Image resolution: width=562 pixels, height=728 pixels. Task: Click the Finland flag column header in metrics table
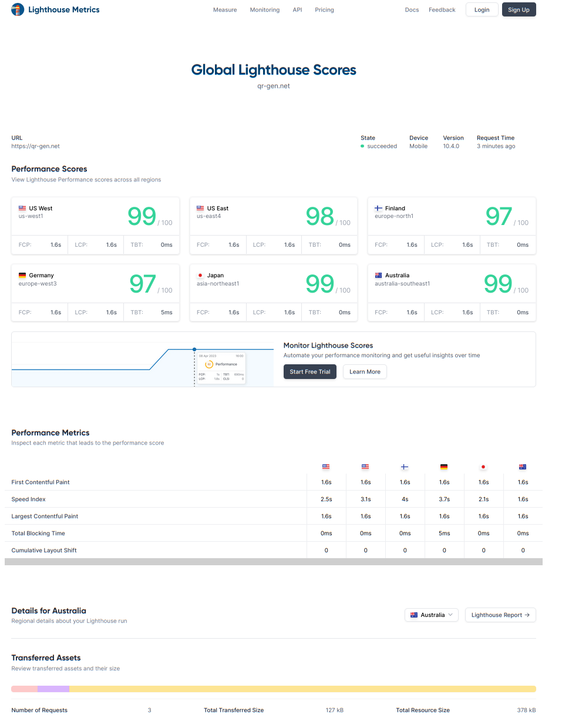click(405, 467)
